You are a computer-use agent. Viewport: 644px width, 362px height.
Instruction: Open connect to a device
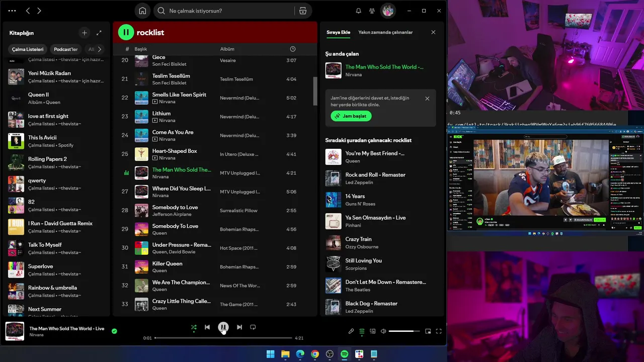373,331
